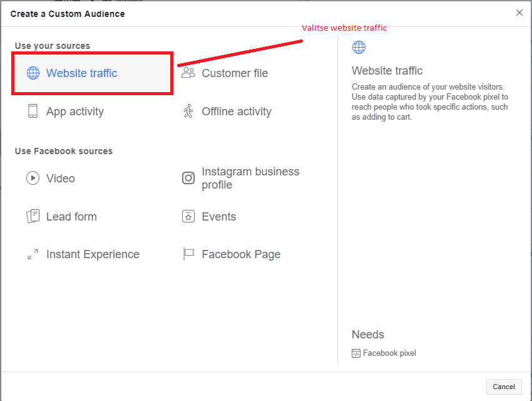
Task: Choose Facebook Page as the source
Action: [x=241, y=254]
